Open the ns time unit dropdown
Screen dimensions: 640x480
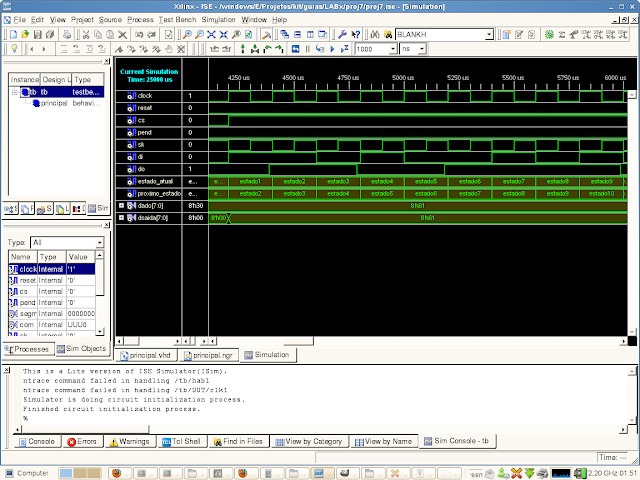[x=420, y=49]
